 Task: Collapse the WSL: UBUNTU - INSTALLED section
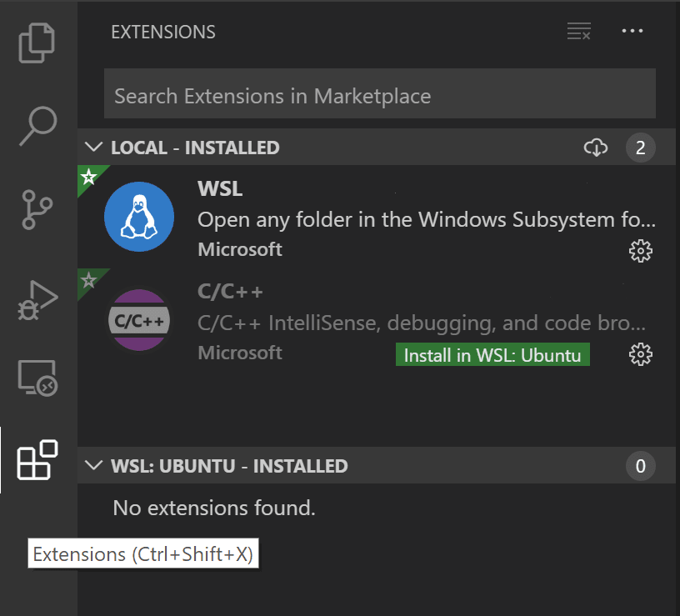[x=93, y=466]
